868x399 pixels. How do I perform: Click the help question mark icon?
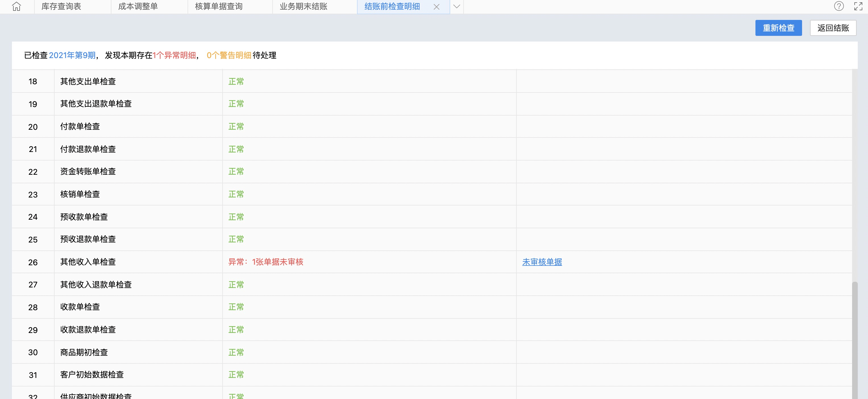click(x=839, y=7)
